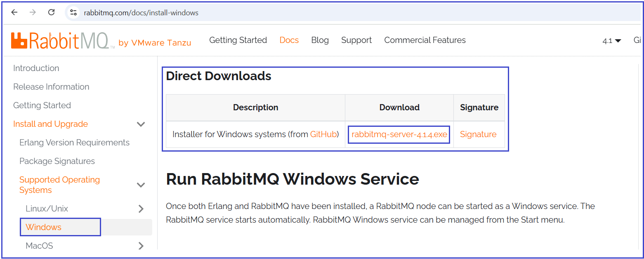Open the Docs menu item
Image resolution: width=644 pixels, height=259 pixels.
click(289, 40)
